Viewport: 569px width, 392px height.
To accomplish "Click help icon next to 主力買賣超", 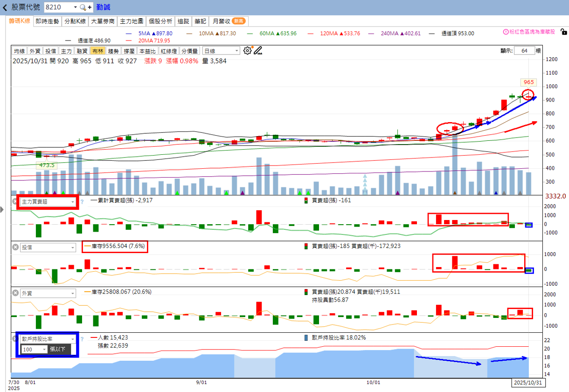I will click(82, 202).
